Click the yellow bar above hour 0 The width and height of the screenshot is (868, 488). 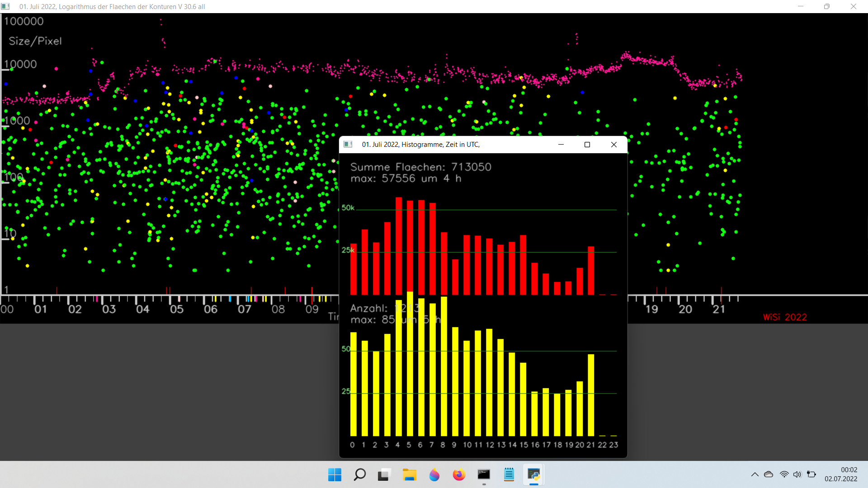[354, 384]
